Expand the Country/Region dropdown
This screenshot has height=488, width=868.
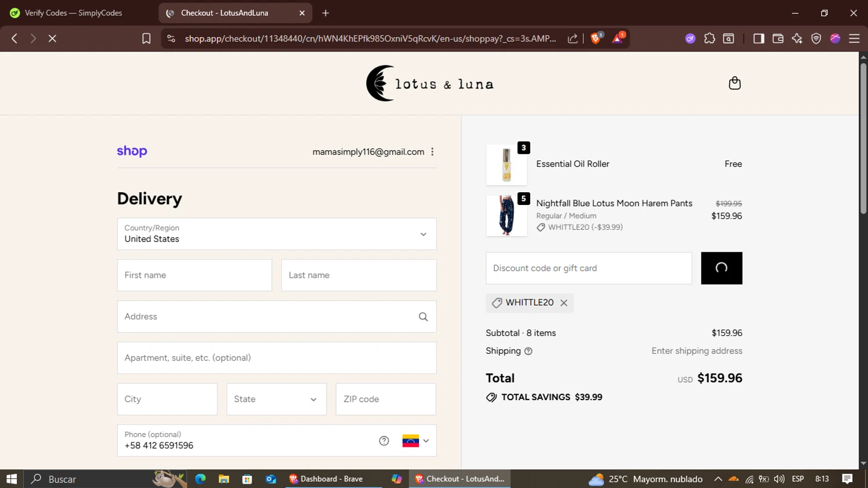click(x=277, y=234)
